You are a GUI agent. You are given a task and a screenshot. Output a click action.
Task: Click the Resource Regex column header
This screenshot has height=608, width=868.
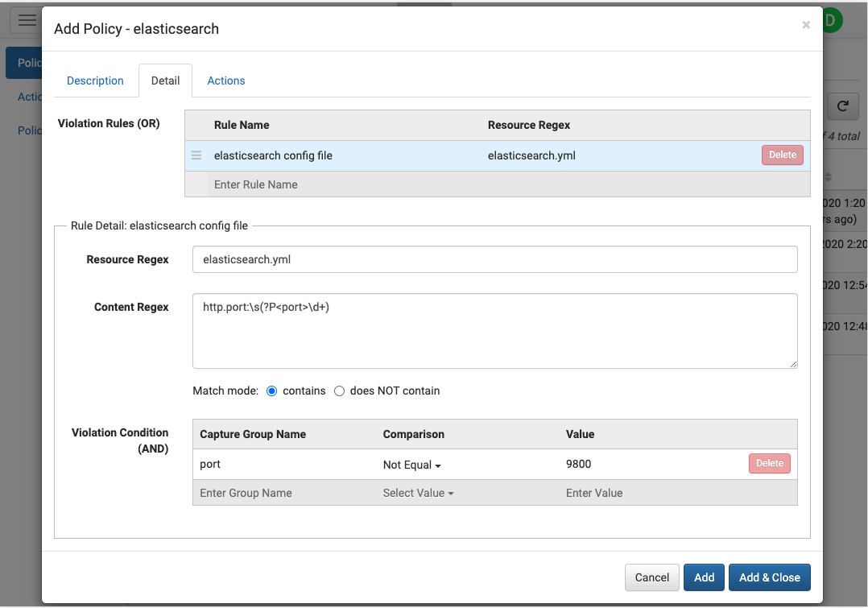529,125
